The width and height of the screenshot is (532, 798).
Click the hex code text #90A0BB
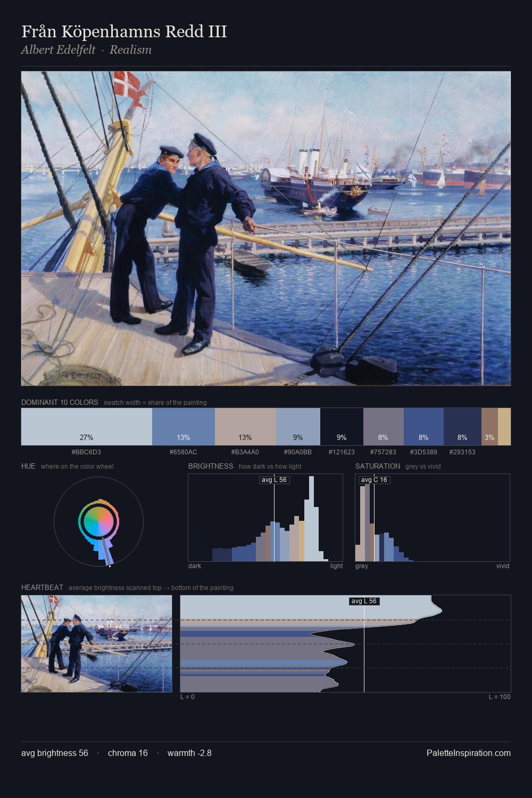[x=298, y=452]
